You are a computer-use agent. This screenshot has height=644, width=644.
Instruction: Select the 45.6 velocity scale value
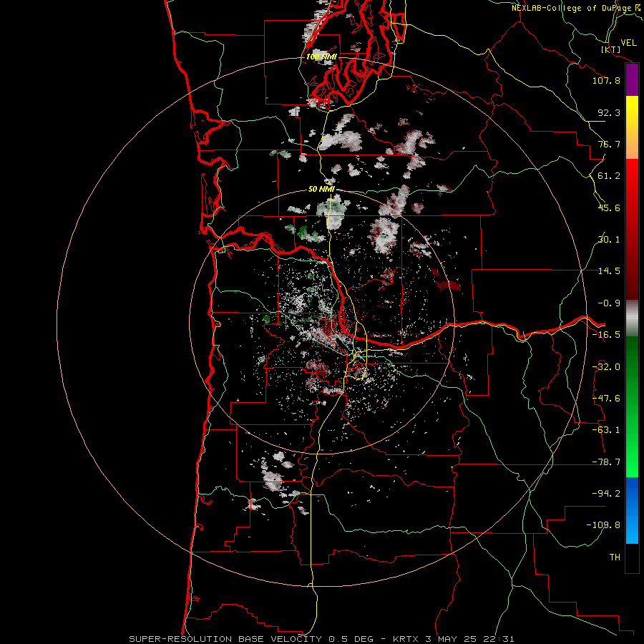pyautogui.click(x=609, y=208)
